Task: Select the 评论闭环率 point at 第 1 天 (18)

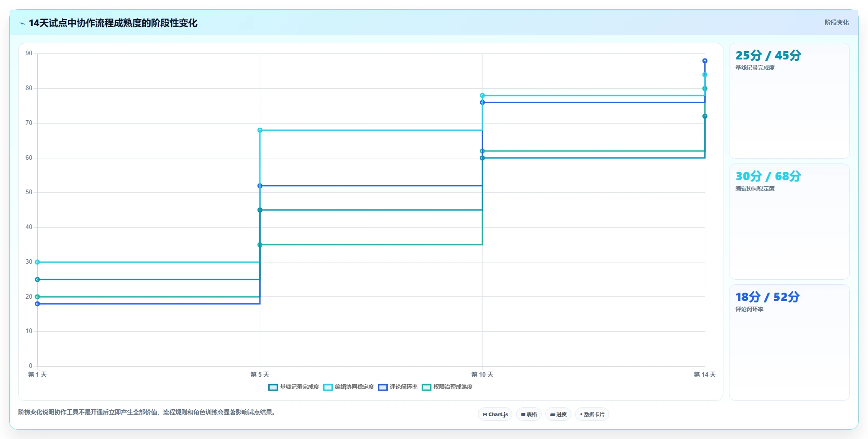Action: coord(38,304)
